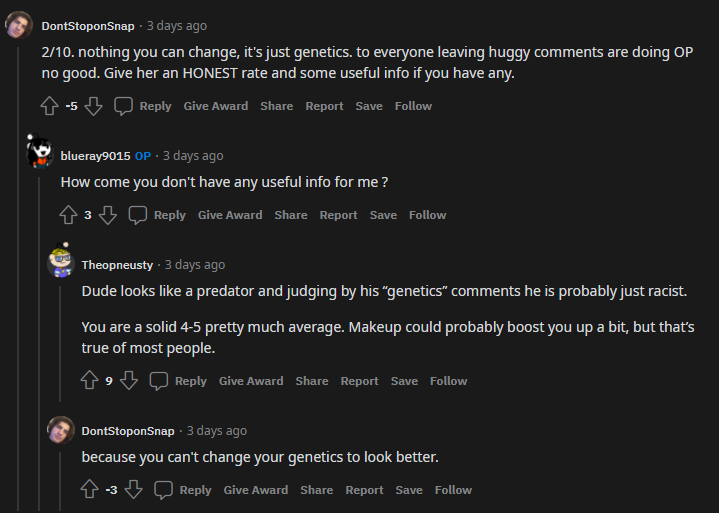Open DontStoponSnap's avatar at top
The height and width of the screenshot is (513, 719).
pos(19,25)
